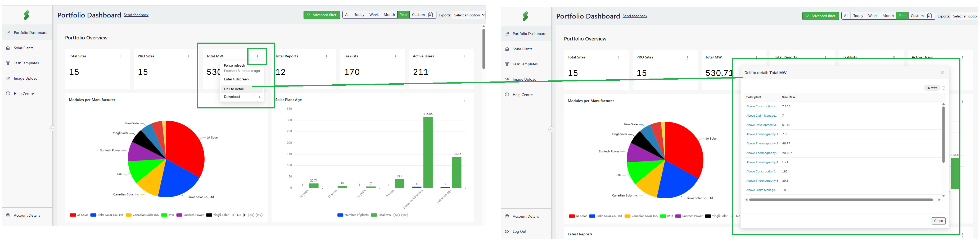Open Tasklists card menu in left dashboard

395,57
